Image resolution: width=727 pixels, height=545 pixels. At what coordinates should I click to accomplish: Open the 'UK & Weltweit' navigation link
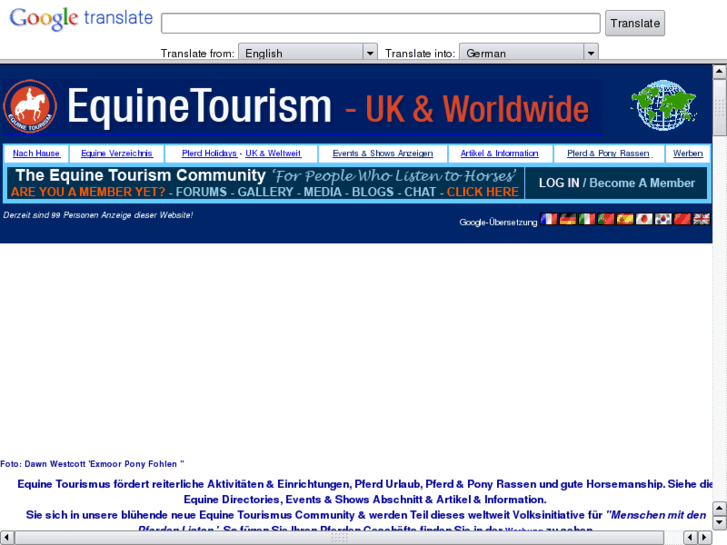click(273, 154)
